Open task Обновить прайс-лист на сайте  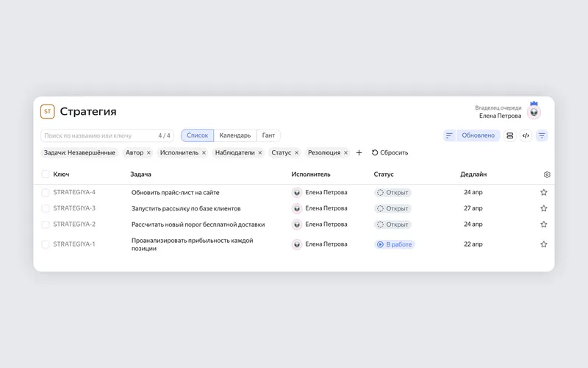tap(175, 193)
